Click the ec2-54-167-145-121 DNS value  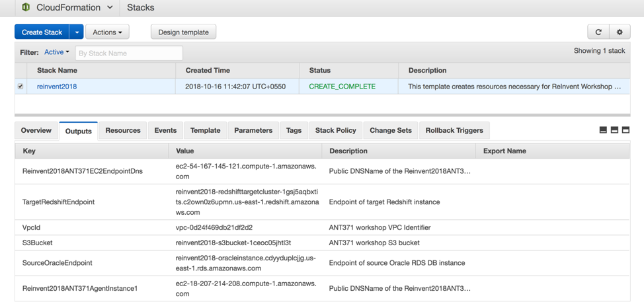[x=245, y=171]
